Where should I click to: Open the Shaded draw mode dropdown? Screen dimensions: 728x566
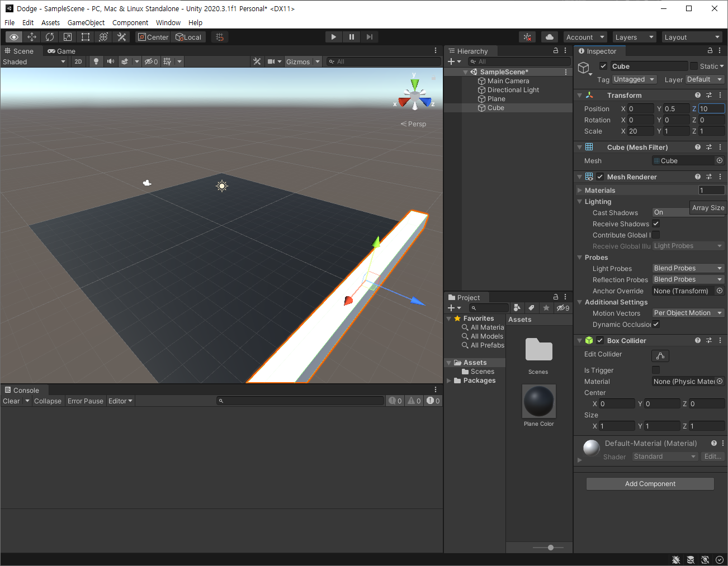click(x=34, y=61)
